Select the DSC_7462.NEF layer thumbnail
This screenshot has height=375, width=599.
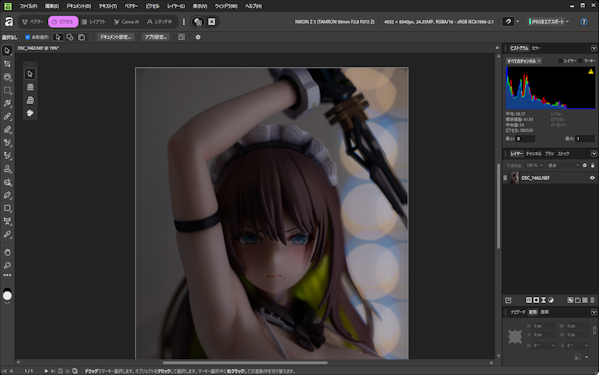(515, 178)
